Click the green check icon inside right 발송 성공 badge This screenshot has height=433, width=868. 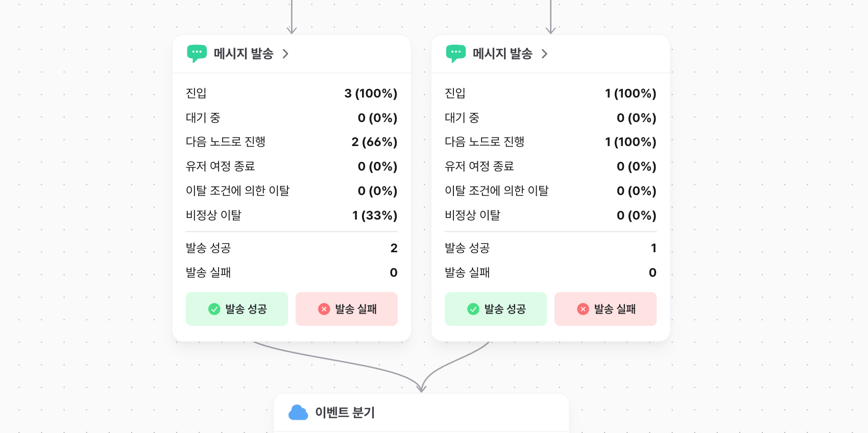click(473, 309)
